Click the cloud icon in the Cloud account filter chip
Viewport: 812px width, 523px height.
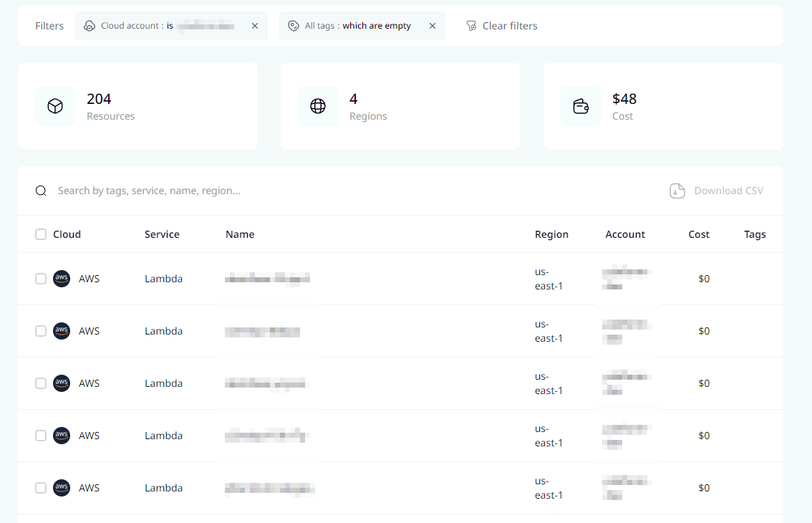(89, 25)
